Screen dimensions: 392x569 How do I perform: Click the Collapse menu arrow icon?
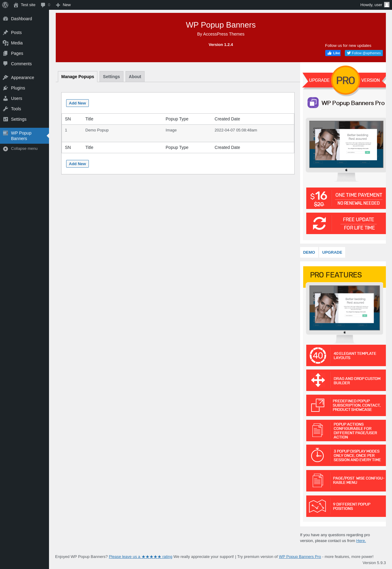pyautogui.click(x=6, y=149)
